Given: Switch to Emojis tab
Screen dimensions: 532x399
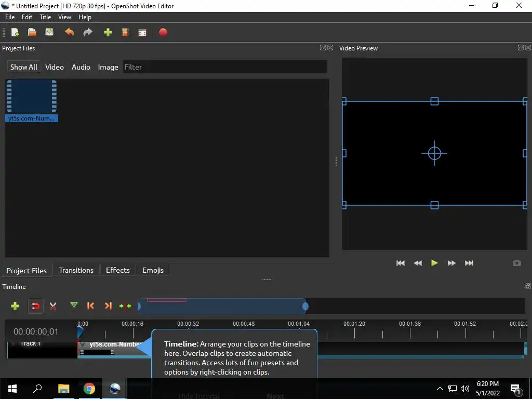Looking at the screenshot, I should click(153, 270).
